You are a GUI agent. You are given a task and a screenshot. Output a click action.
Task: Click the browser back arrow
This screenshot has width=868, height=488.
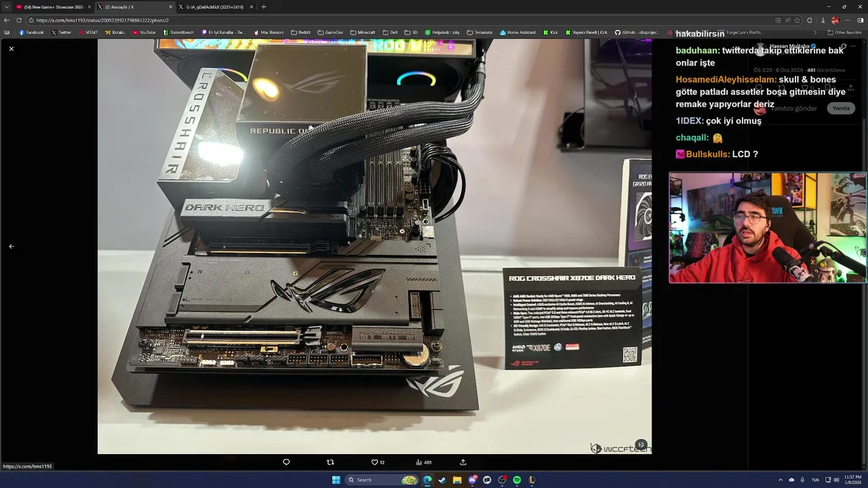[x=7, y=20]
